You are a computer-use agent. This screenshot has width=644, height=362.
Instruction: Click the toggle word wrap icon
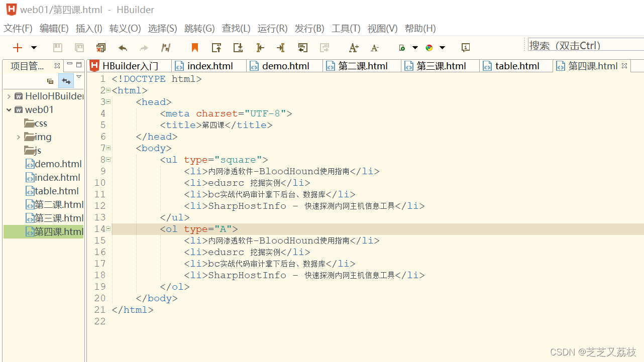[303, 48]
